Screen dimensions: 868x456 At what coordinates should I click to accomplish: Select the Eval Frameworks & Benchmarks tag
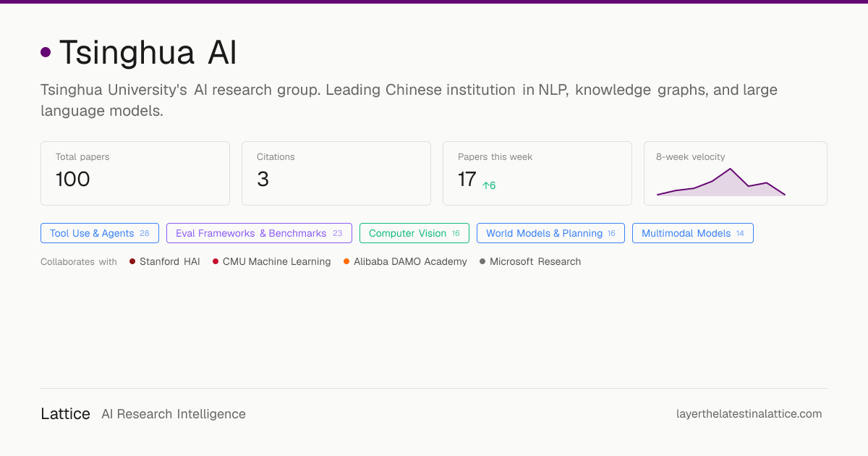[x=259, y=233]
